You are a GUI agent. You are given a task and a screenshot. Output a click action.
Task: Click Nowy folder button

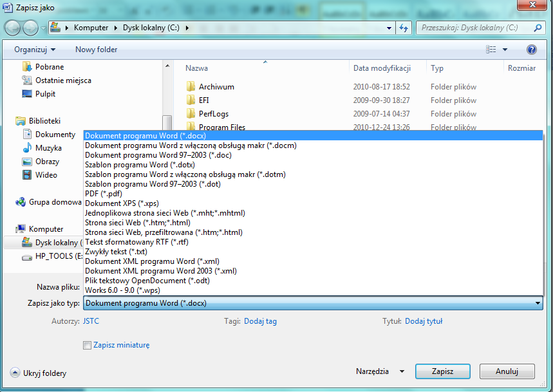tap(97, 50)
